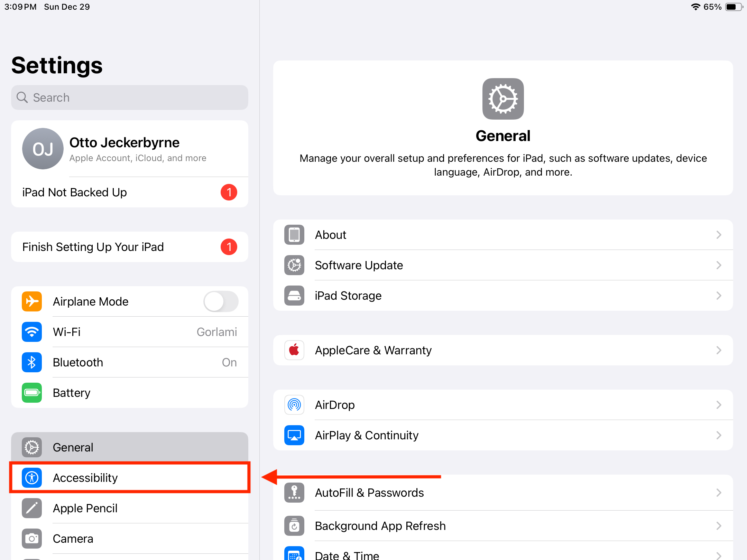Tap the Date & Time calendar icon
Image resolution: width=747 pixels, height=560 pixels.
pos(294,554)
